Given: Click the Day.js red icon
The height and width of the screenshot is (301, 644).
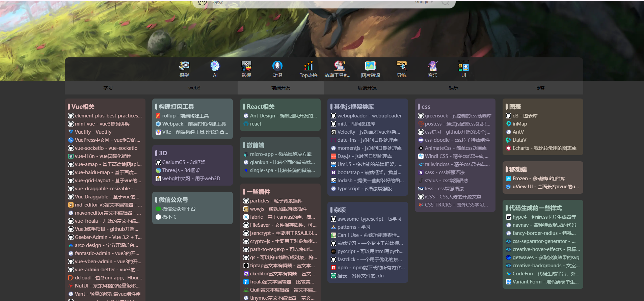Looking at the screenshot, I should tap(333, 156).
